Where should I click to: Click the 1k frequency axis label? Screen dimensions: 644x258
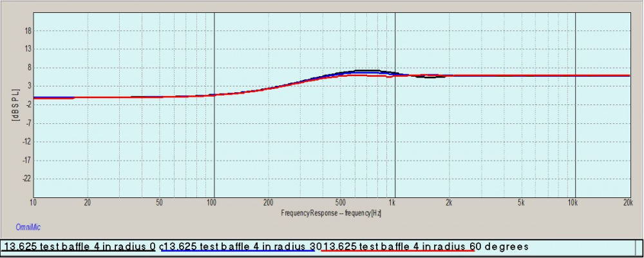pos(394,203)
